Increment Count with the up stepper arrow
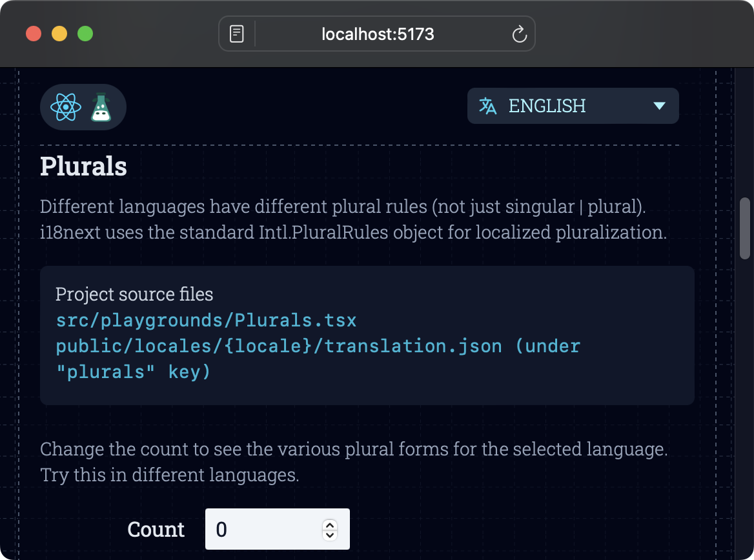 tap(329, 525)
